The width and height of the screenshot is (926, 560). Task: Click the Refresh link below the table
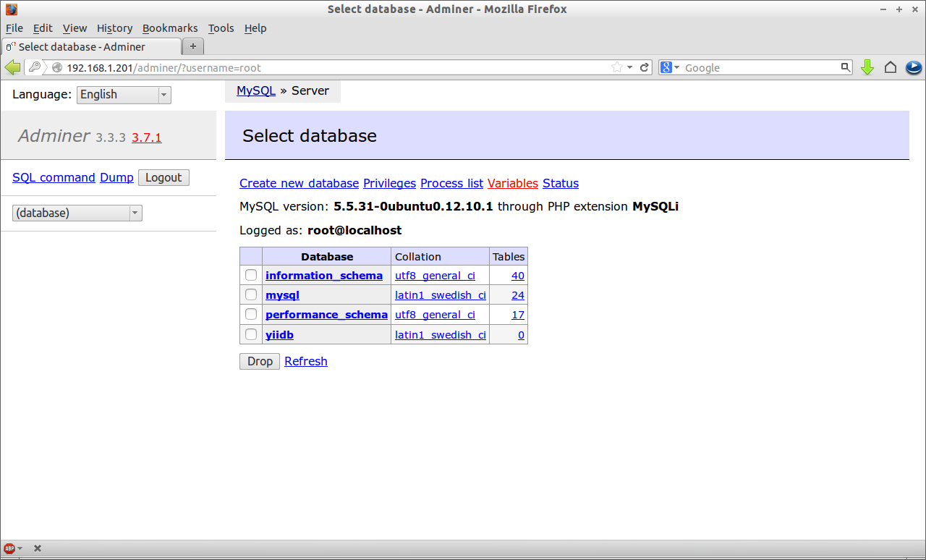[x=306, y=361]
